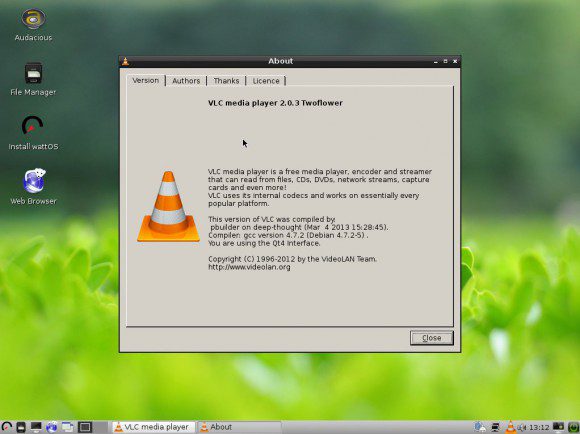Launch web browser from taskbar globe icon
This screenshot has height=434, width=580.
tap(51, 427)
